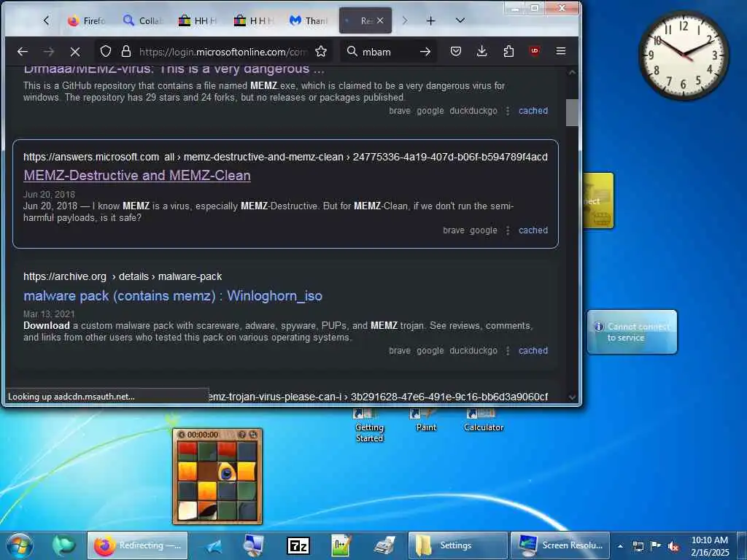Switch to the second H H H tab

click(253, 20)
